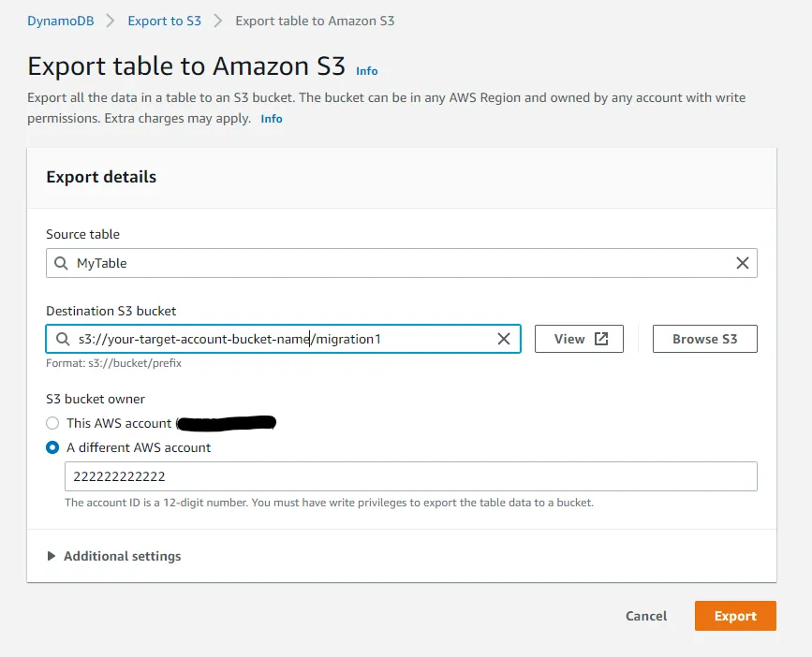Navigate to the DynamoDB breadcrumb
The height and width of the screenshot is (657, 812).
point(60,20)
